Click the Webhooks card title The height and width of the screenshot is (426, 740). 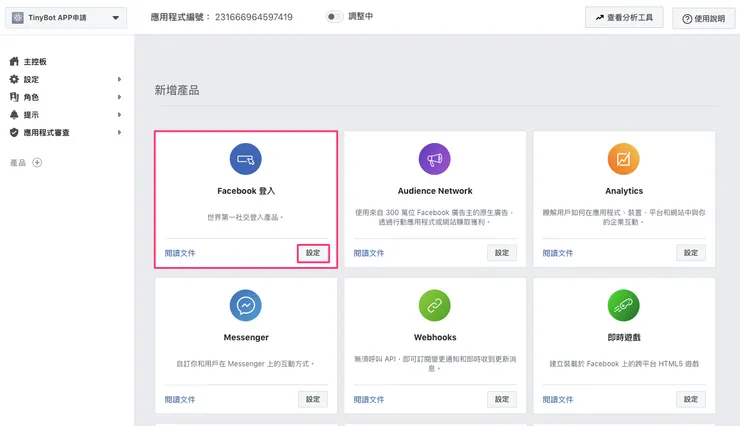(435, 337)
